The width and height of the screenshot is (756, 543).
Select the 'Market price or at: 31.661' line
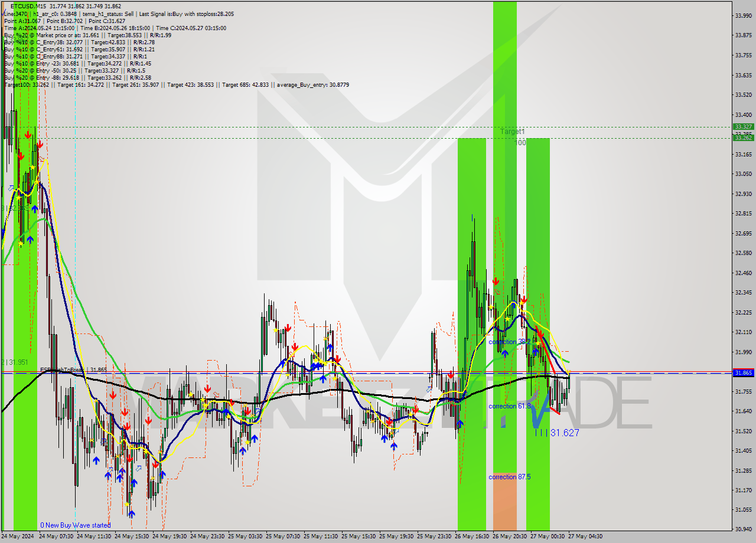click(x=87, y=35)
